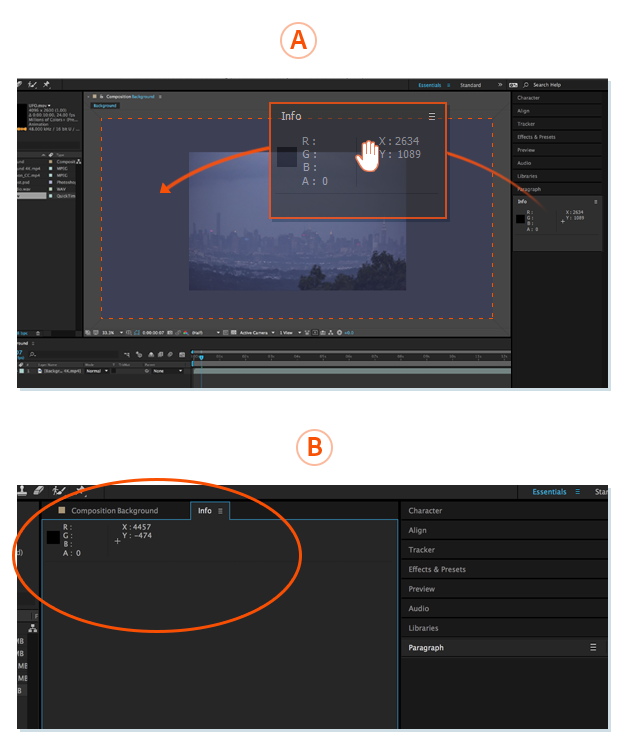Open Essentials workspace menu icon in bottom screenshot
This screenshot has height=754, width=623.
575,492
